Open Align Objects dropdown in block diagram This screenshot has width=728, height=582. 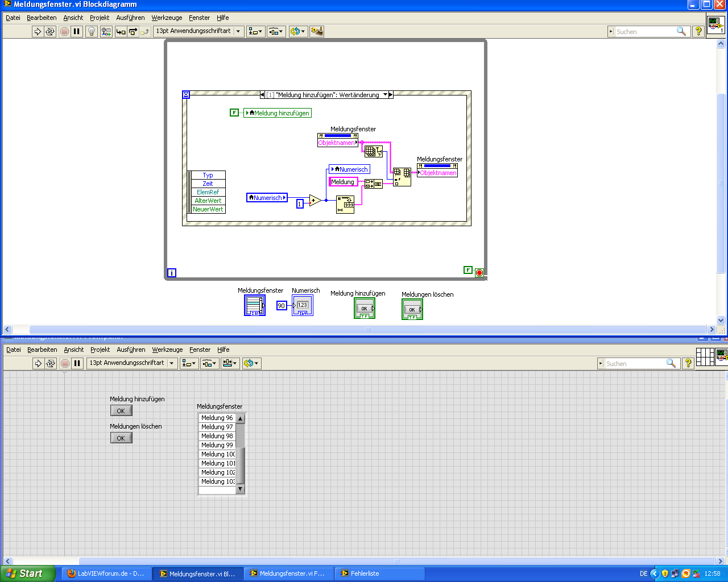coord(255,31)
